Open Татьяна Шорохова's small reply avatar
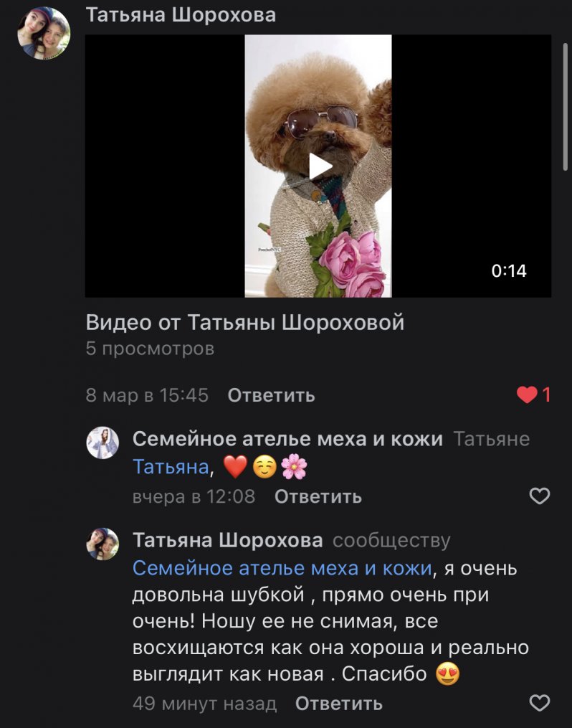The width and height of the screenshot is (572, 728). point(103,544)
